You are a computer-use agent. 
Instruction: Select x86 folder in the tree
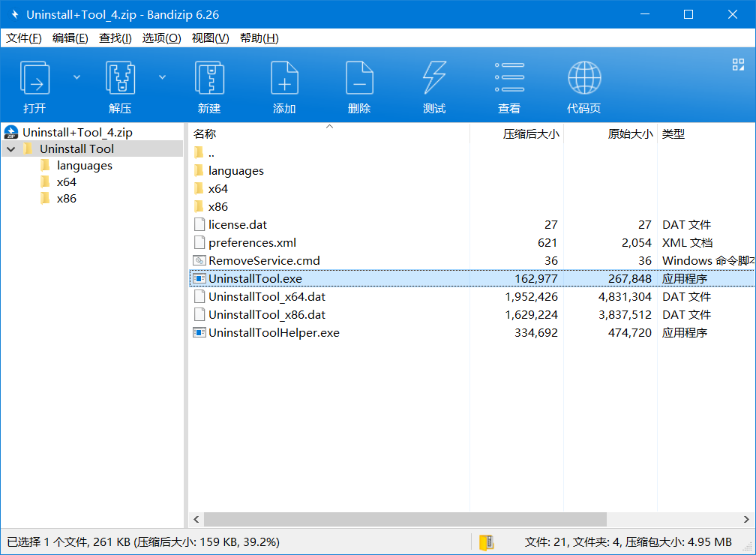click(67, 198)
